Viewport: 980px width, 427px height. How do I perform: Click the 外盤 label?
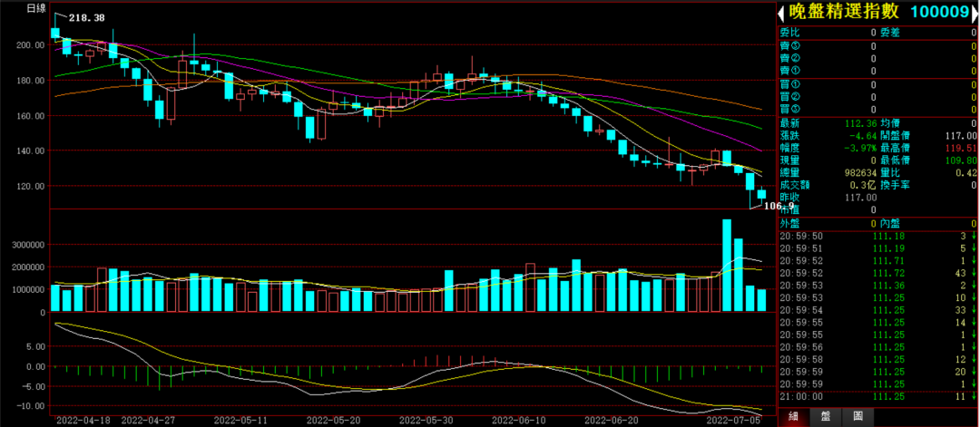[789, 223]
